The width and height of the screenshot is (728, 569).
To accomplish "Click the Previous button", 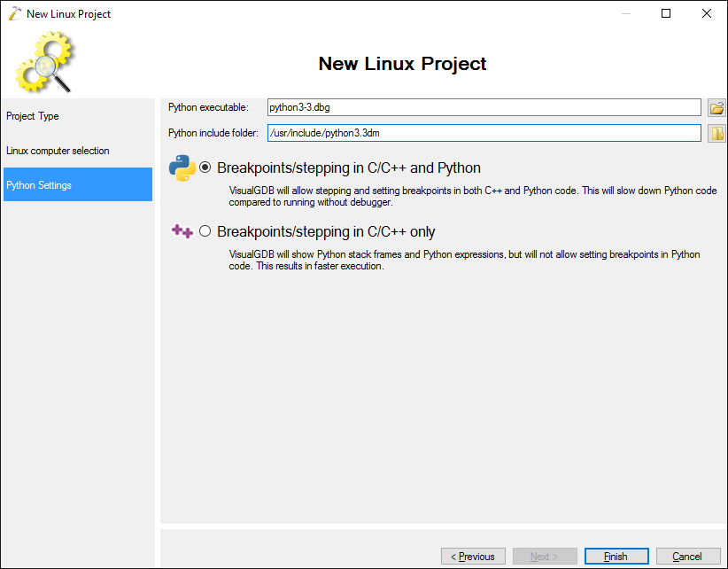I will 473,557.
